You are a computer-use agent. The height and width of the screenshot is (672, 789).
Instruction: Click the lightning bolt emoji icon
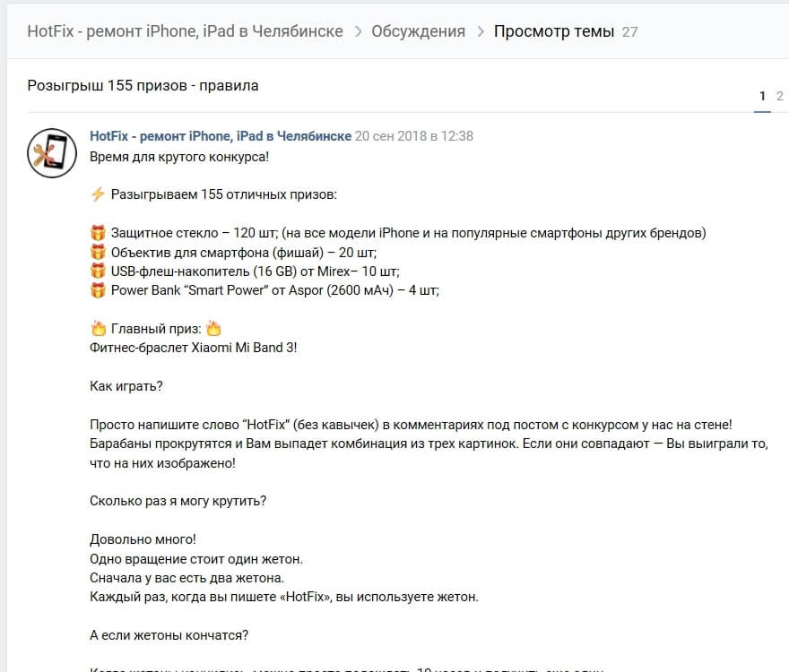pos(99,194)
